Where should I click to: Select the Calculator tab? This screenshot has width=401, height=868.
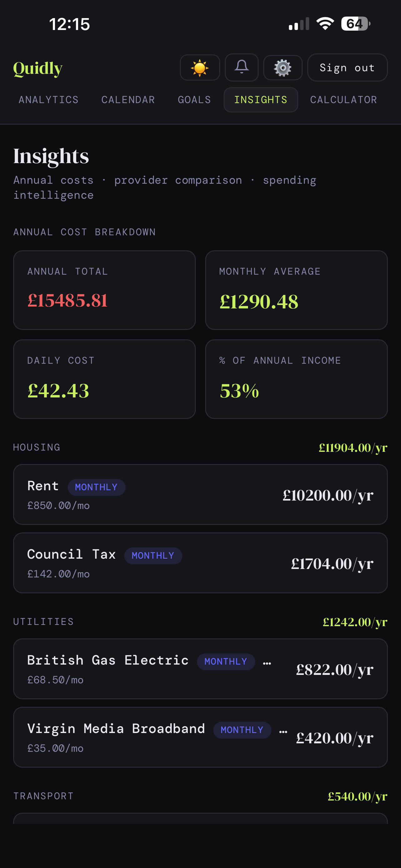[x=343, y=100]
